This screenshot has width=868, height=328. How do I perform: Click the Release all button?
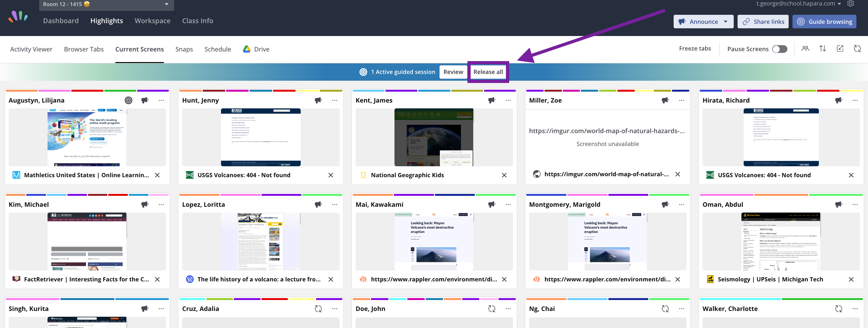(x=488, y=72)
